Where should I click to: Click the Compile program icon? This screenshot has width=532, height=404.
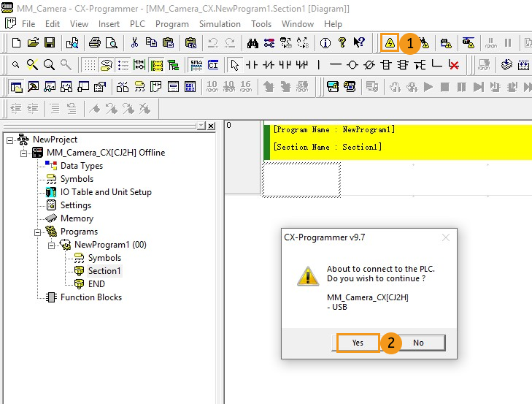click(x=506, y=65)
